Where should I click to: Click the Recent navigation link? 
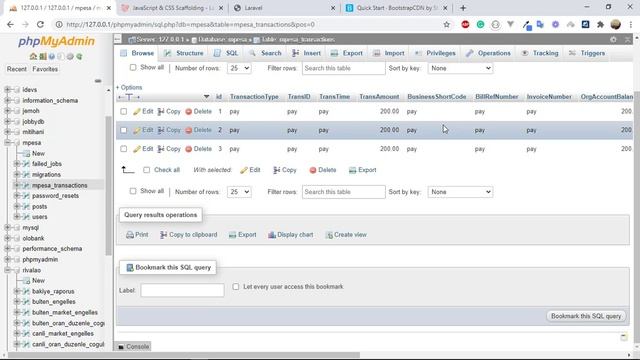pos(17,69)
